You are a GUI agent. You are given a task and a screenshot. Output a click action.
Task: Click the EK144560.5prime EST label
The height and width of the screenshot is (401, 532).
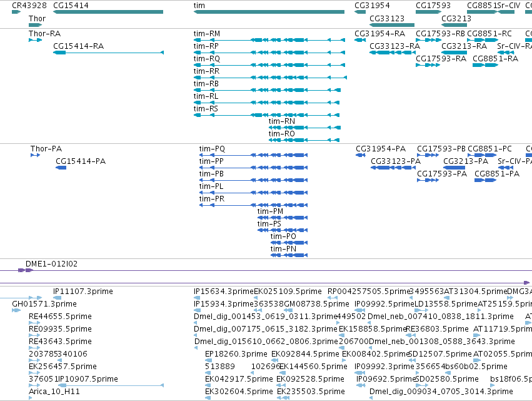point(313,367)
